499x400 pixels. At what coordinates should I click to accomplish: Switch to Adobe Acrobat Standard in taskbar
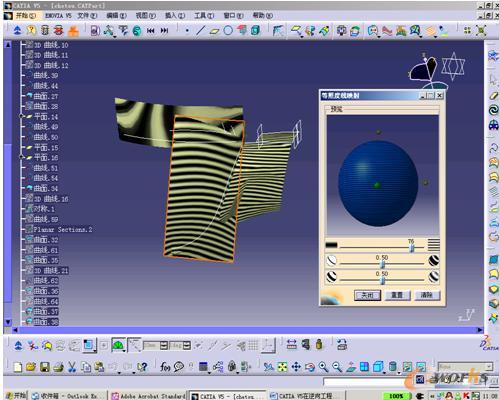pos(148,396)
